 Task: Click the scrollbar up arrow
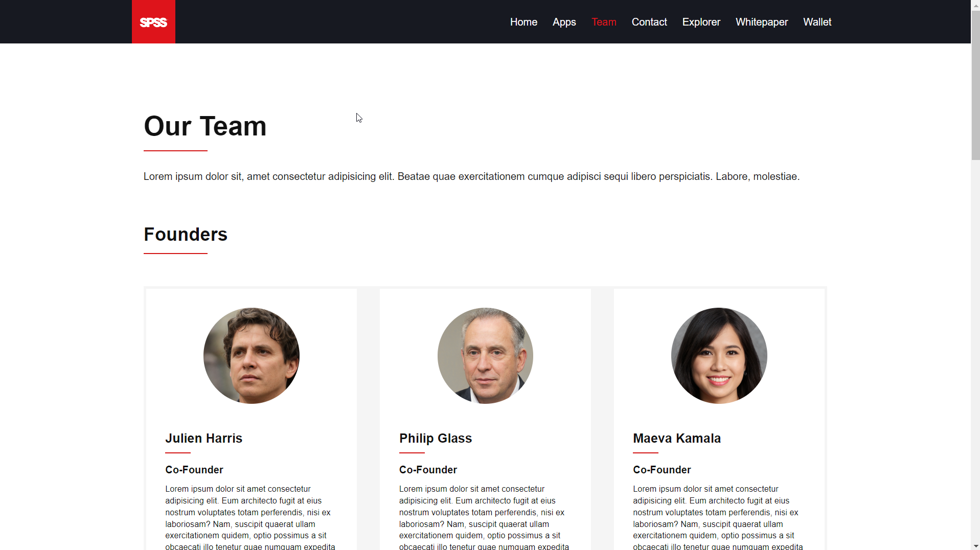coord(975,5)
